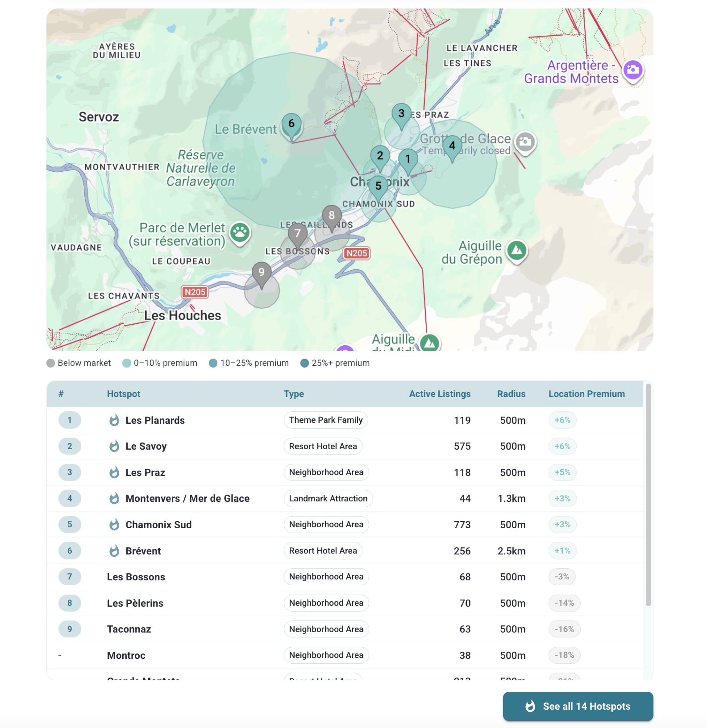This screenshot has width=707, height=728.
Task: Click the hotspots table vertical scrollbar
Action: [x=648, y=495]
